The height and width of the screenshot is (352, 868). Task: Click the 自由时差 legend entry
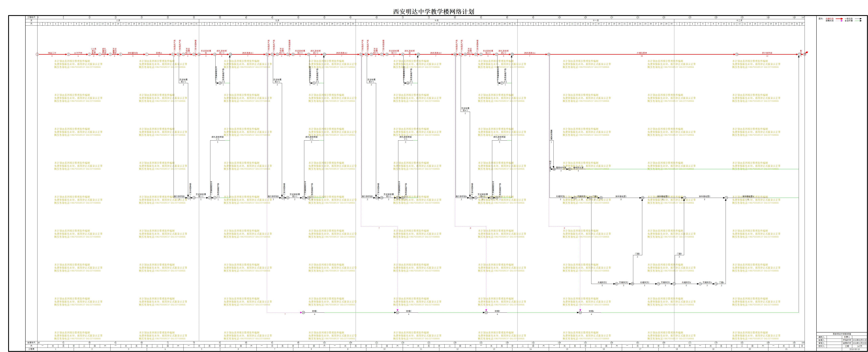(849, 21)
